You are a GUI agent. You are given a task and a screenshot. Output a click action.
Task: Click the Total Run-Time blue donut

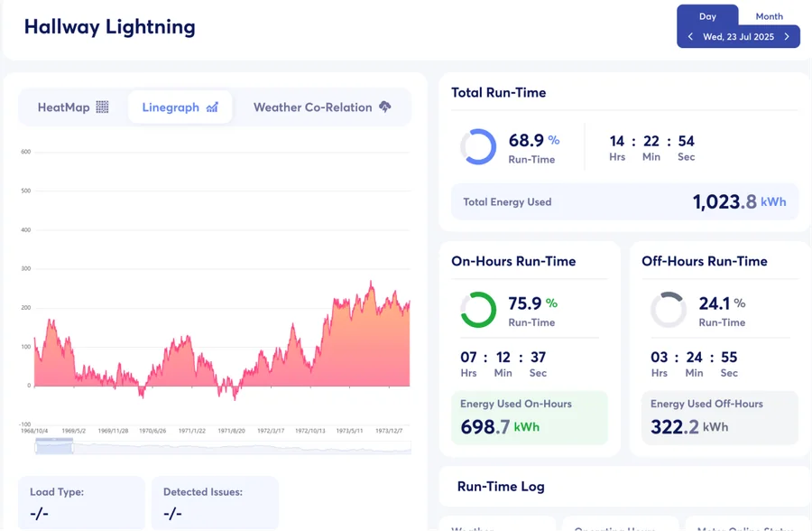(x=478, y=147)
